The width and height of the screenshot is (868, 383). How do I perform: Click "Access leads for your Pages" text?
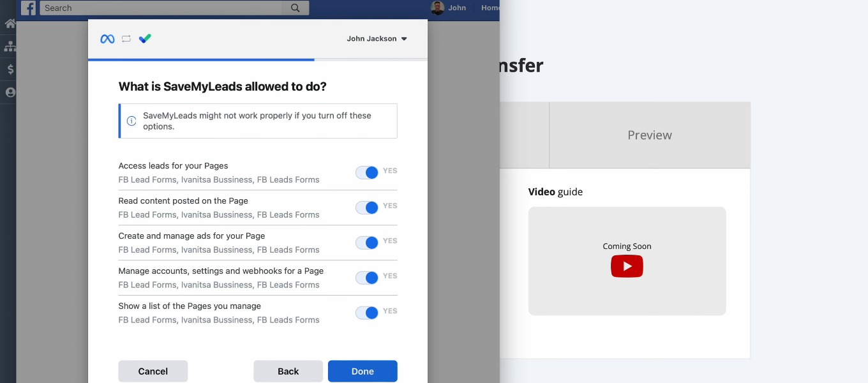pyautogui.click(x=173, y=166)
